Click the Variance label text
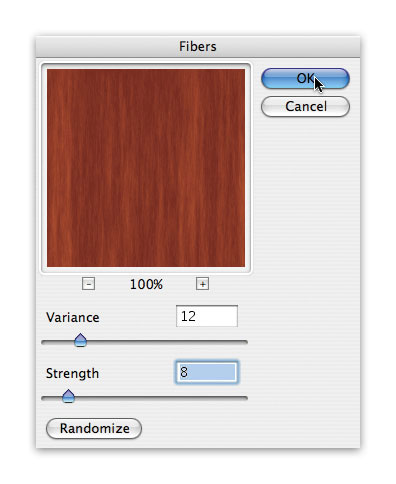396x484 pixels. click(73, 317)
